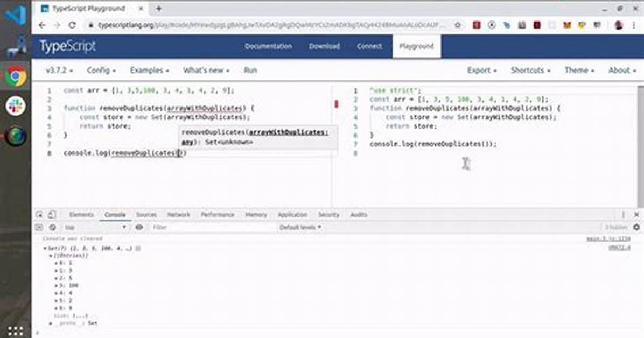Open the What's new dropdown

coord(206,70)
